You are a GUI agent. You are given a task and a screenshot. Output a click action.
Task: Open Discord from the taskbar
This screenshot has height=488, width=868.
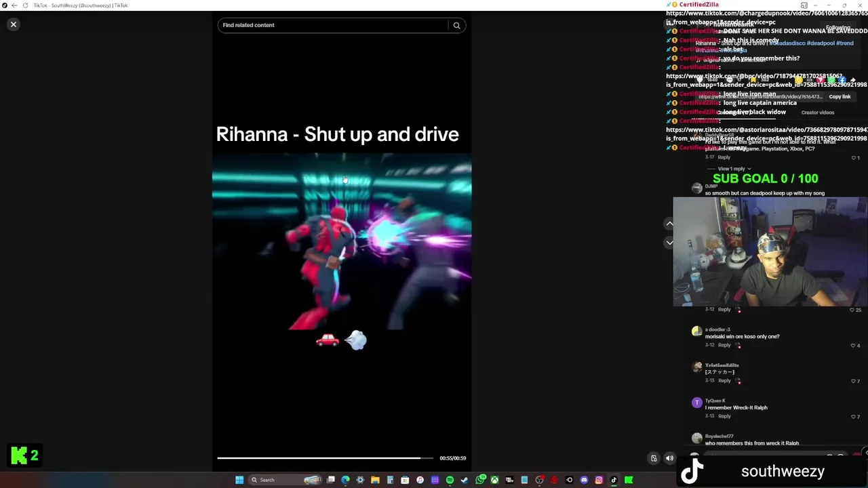[584, 480]
